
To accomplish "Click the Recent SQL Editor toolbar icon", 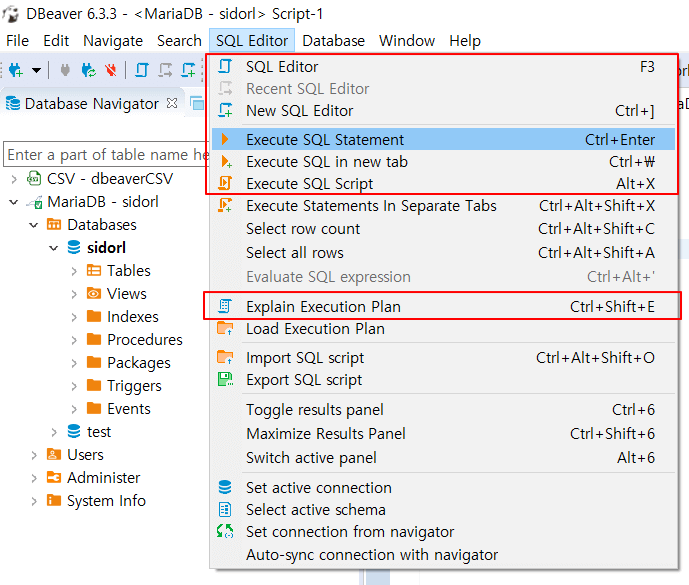I will click(x=165, y=70).
